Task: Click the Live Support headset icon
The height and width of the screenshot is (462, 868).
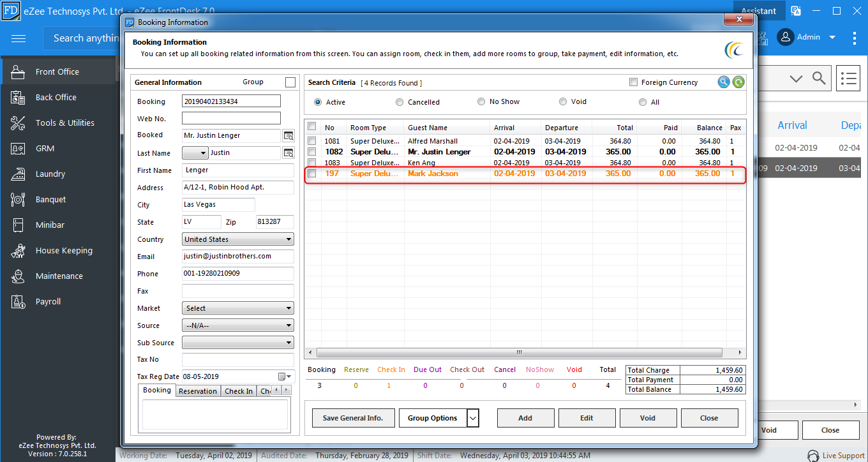Action: 813,456
